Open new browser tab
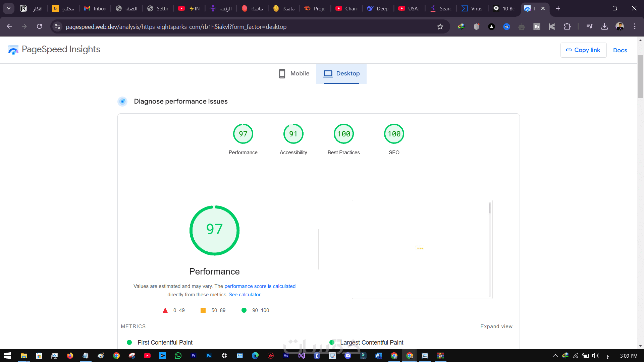 click(x=558, y=8)
